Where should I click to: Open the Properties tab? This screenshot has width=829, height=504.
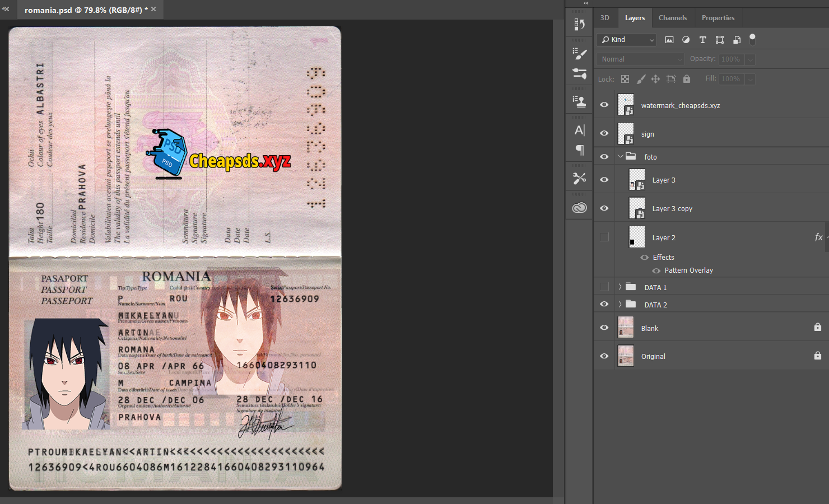pyautogui.click(x=718, y=18)
